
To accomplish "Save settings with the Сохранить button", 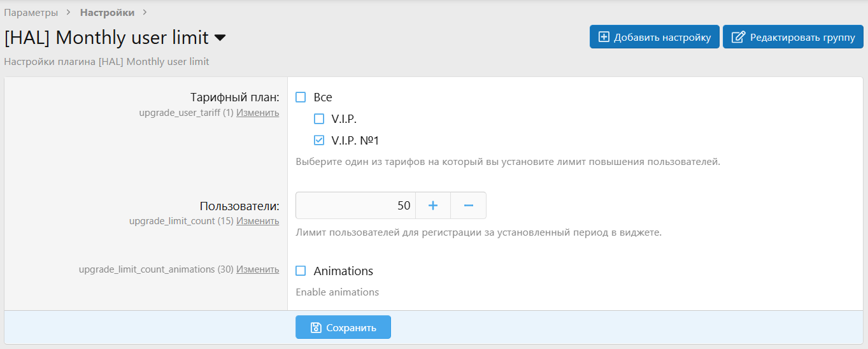I will [343, 327].
